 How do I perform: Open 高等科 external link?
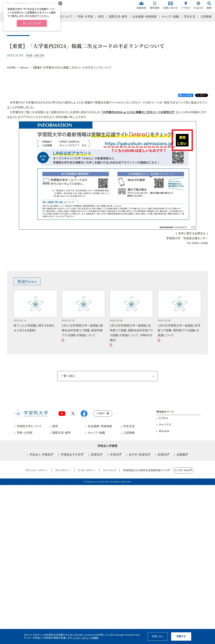97,455
